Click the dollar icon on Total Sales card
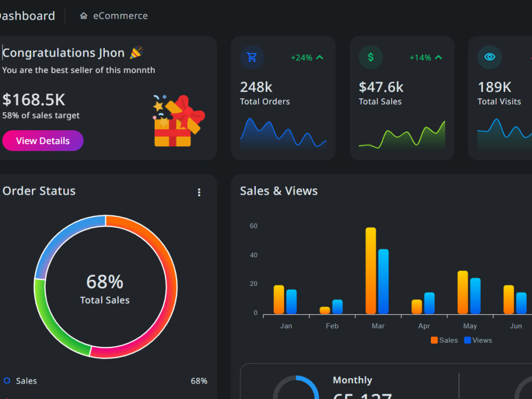This screenshot has height=399, width=532. [370, 57]
